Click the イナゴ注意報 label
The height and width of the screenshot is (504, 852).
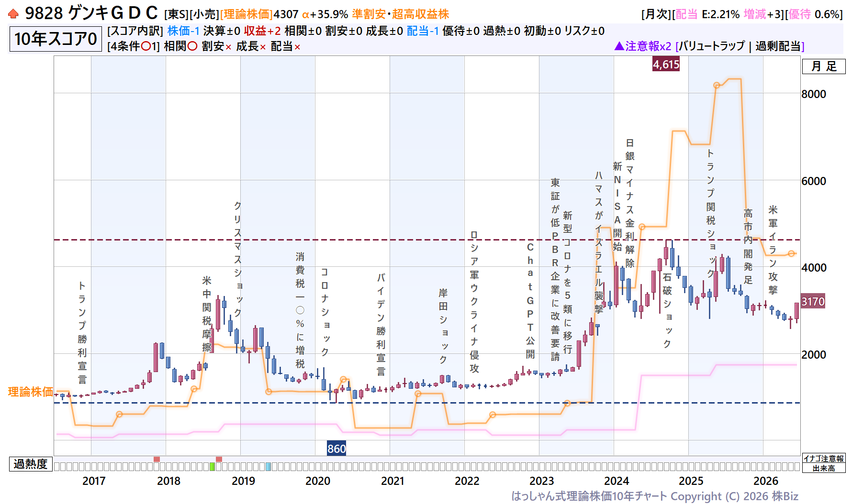tap(824, 458)
